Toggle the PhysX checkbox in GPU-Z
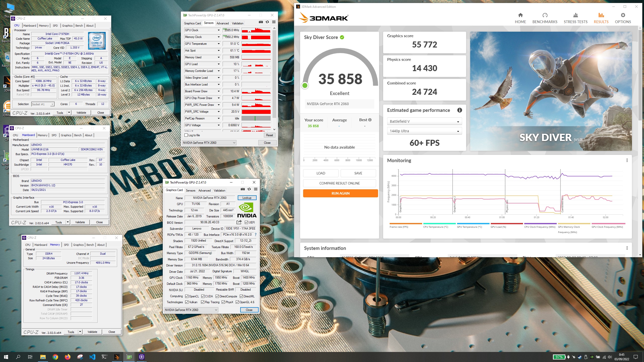The width and height of the screenshot is (644, 362). tap(223, 302)
